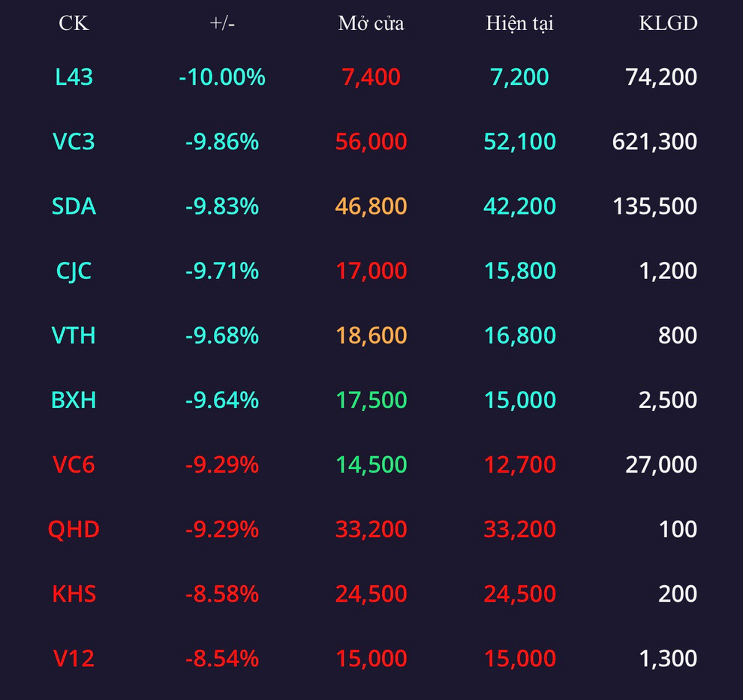Open the BXH ticker
The height and width of the screenshot is (700, 743).
click(74, 400)
